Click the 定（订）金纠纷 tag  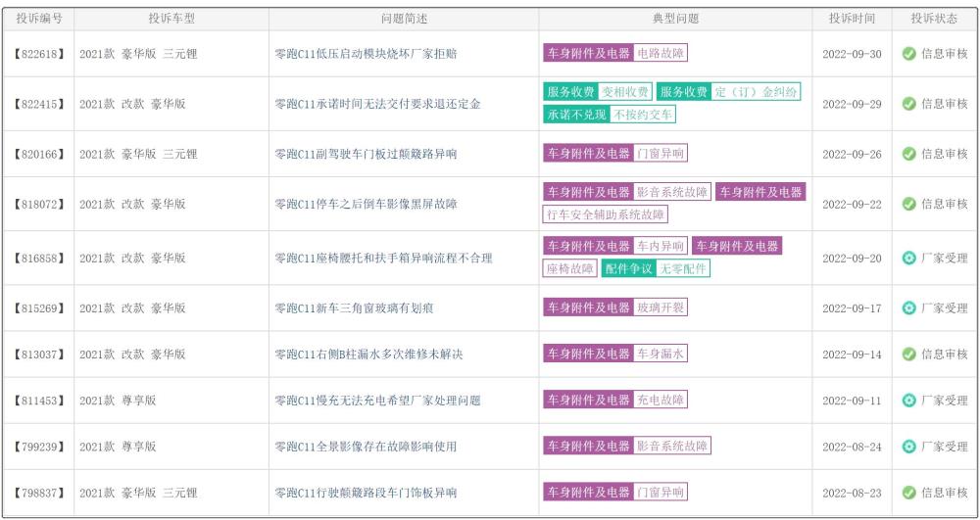(x=757, y=92)
